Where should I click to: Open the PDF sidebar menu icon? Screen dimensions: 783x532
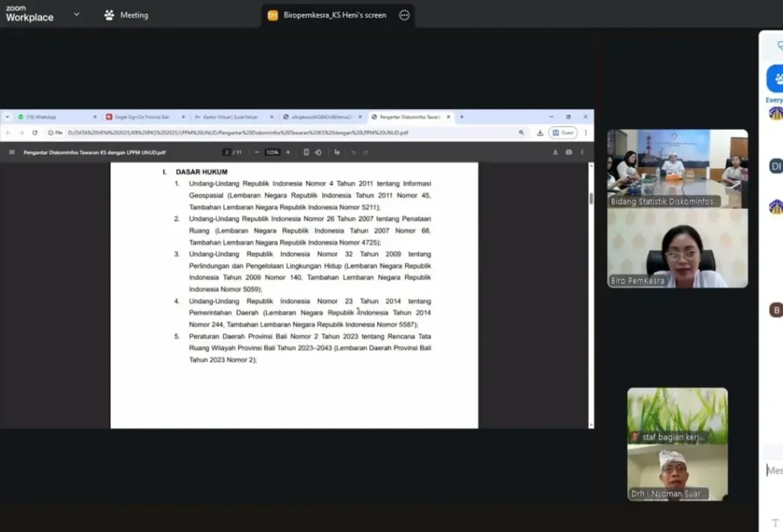click(x=11, y=152)
